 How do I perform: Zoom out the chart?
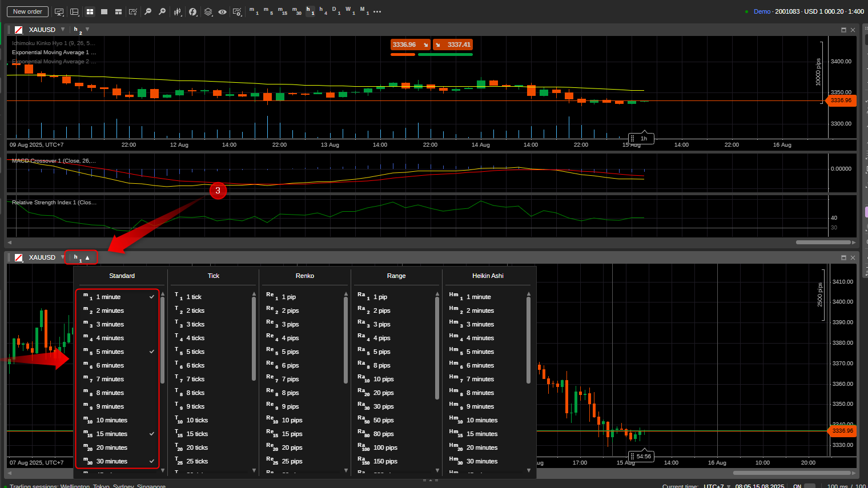pos(148,11)
